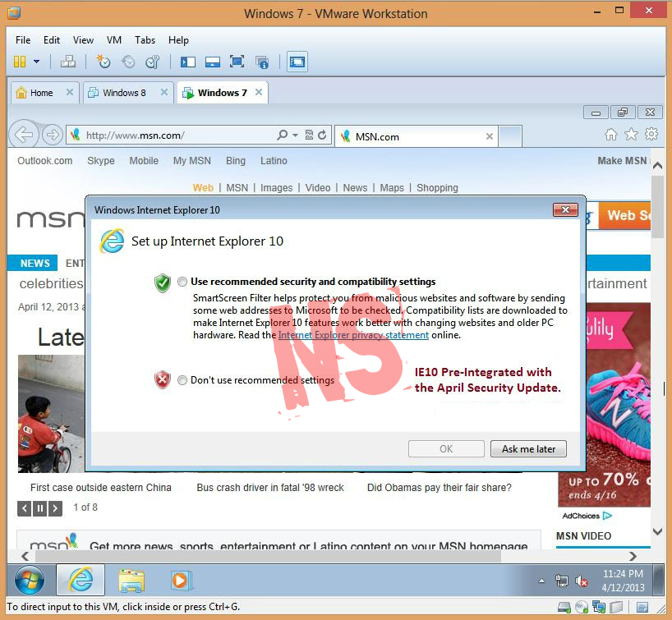This screenshot has height=620, width=672.
Task: Click the IE Home icon
Action: (x=611, y=135)
